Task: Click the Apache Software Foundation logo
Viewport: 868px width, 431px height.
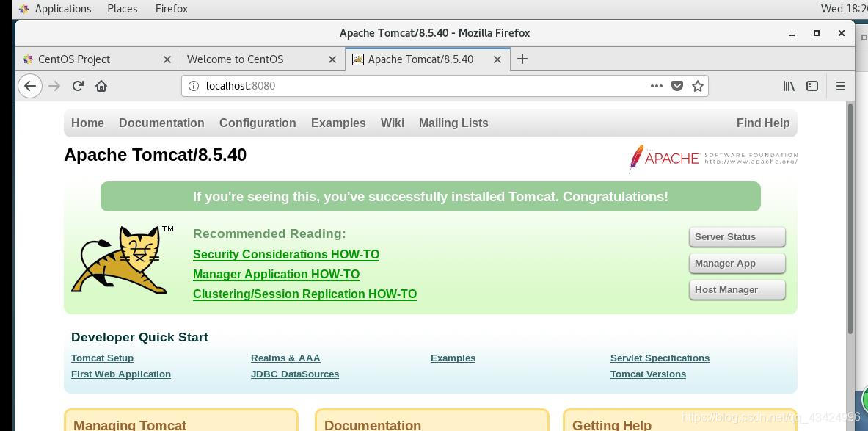Action: coord(713,159)
